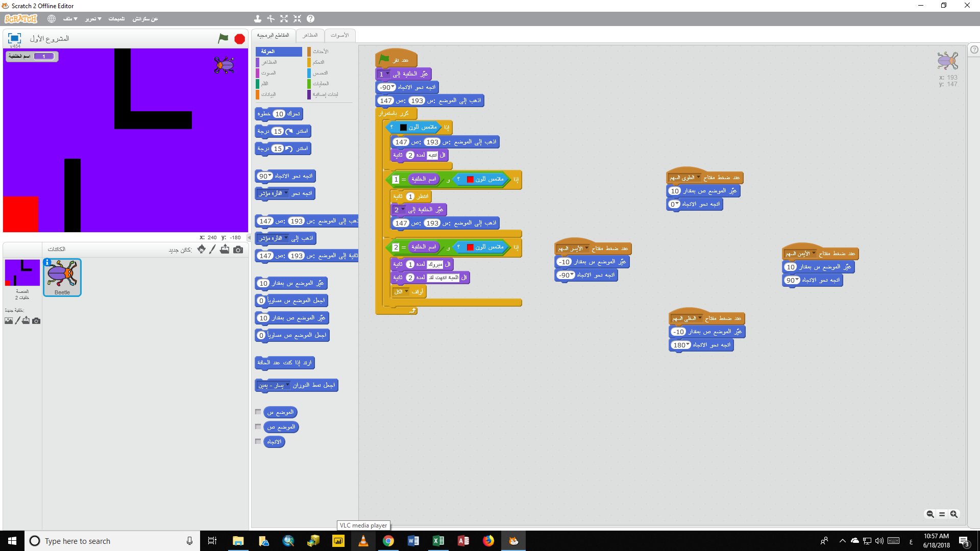Viewport: 980px width, 551px height.
Task: Open the File menu dropdown
Action: point(70,19)
